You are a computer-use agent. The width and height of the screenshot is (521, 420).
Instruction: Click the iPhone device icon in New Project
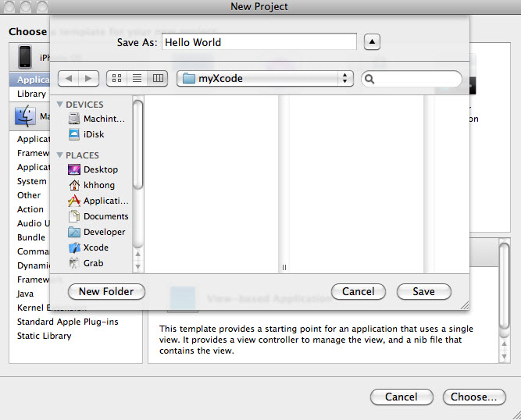(x=25, y=57)
